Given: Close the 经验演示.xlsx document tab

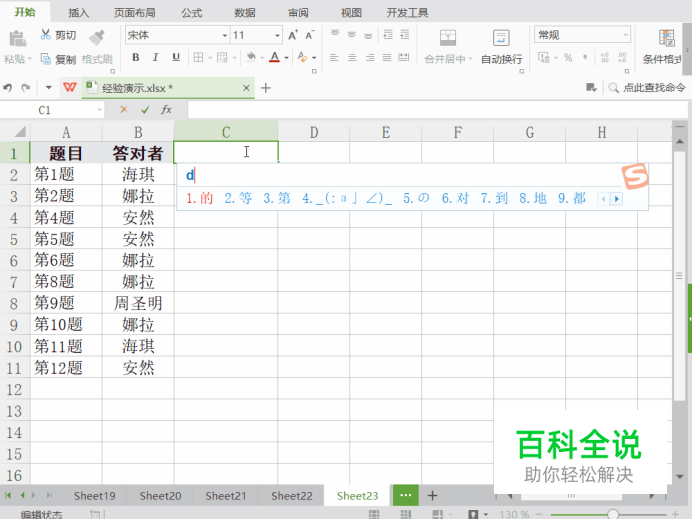Looking at the screenshot, I should coord(246,88).
